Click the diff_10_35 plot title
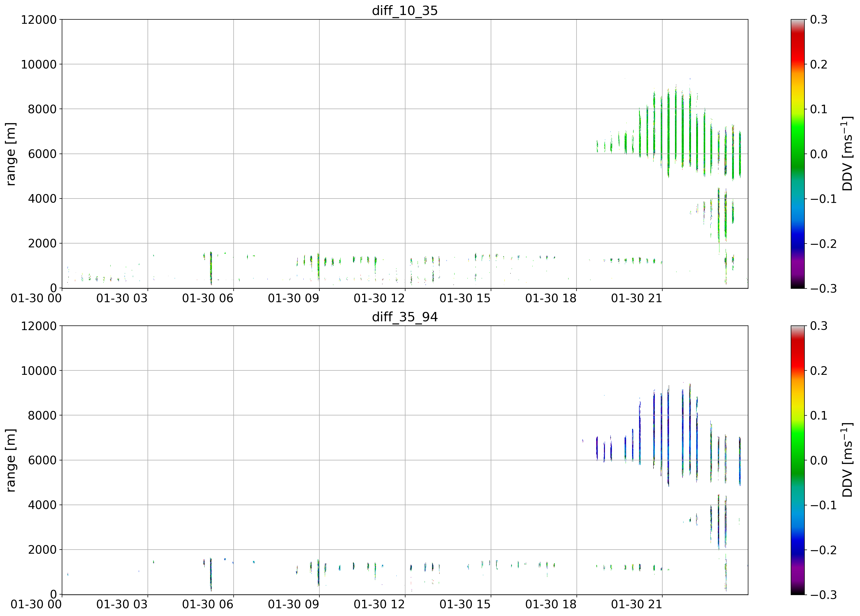 pyautogui.click(x=405, y=11)
